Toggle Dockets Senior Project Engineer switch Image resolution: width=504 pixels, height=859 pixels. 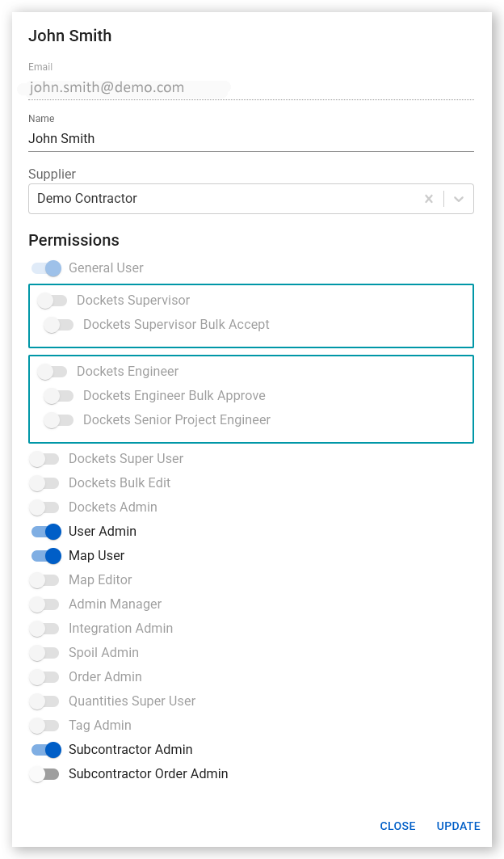tap(59, 419)
